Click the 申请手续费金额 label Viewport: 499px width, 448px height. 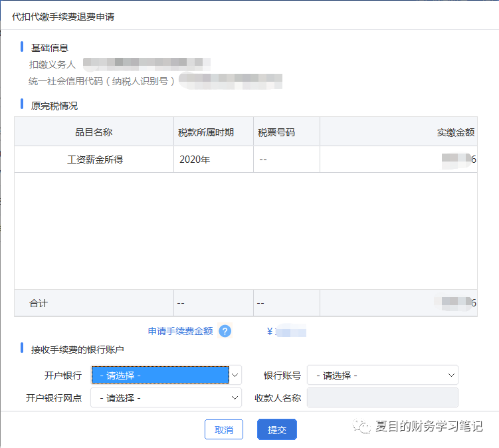pos(181,331)
